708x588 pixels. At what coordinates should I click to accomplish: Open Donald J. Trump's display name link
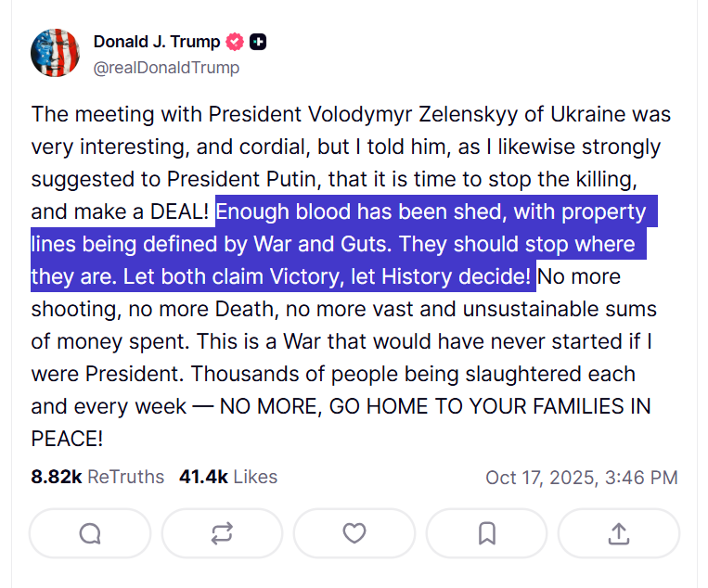157,42
